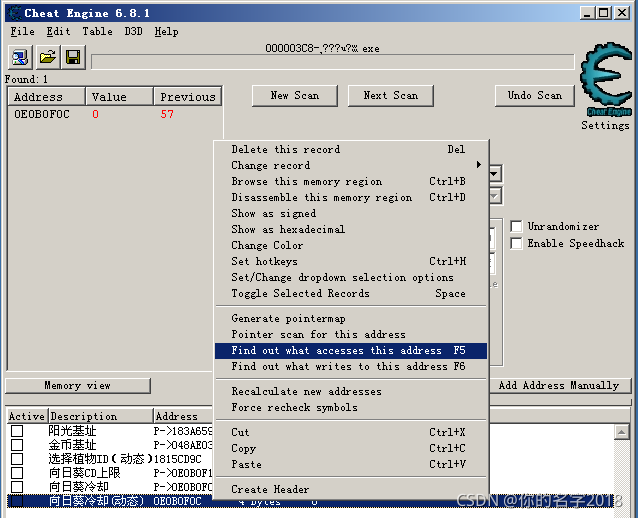Activate the 金币基址 record checkbox

point(17,445)
